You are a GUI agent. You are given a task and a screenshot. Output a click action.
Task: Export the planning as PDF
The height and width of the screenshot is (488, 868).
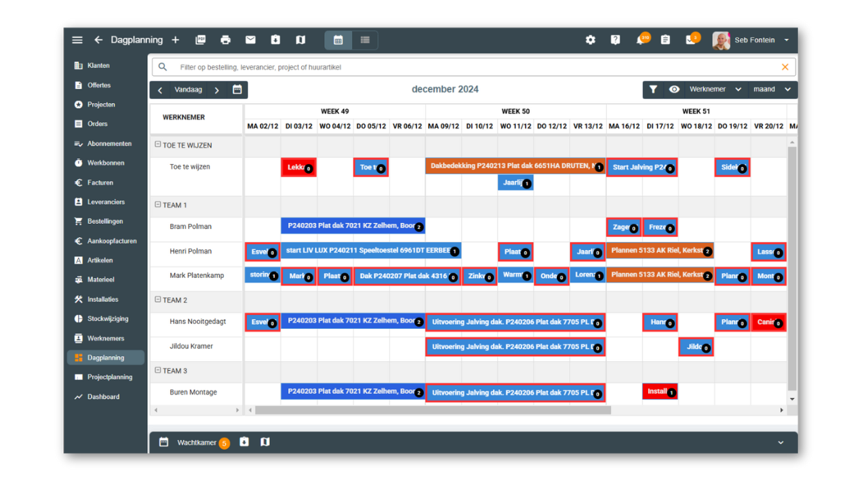point(200,40)
